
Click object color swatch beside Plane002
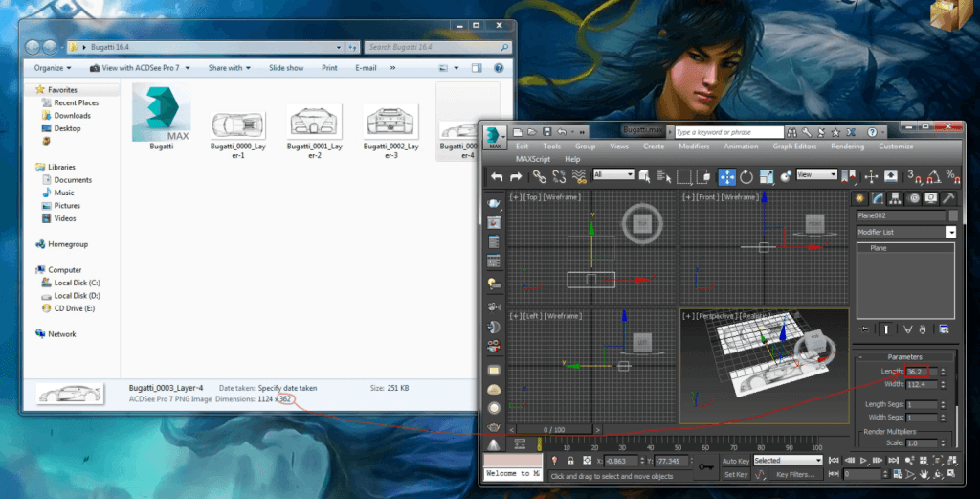click(x=953, y=215)
